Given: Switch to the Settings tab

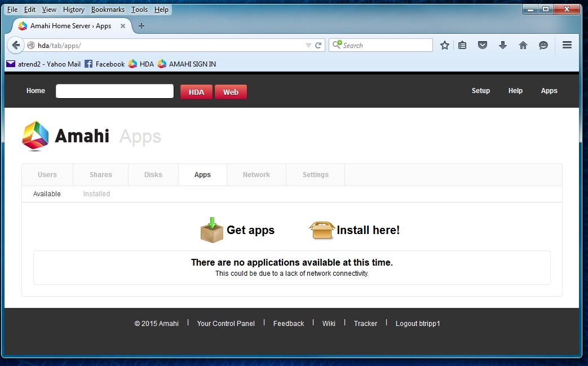Looking at the screenshot, I should coord(315,175).
